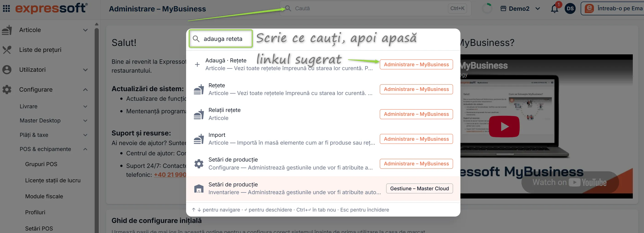Image resolution: width=644 pixels, height=233 pixels.
Task: Select the Relații rețete search result
Action: pos(323,114)
